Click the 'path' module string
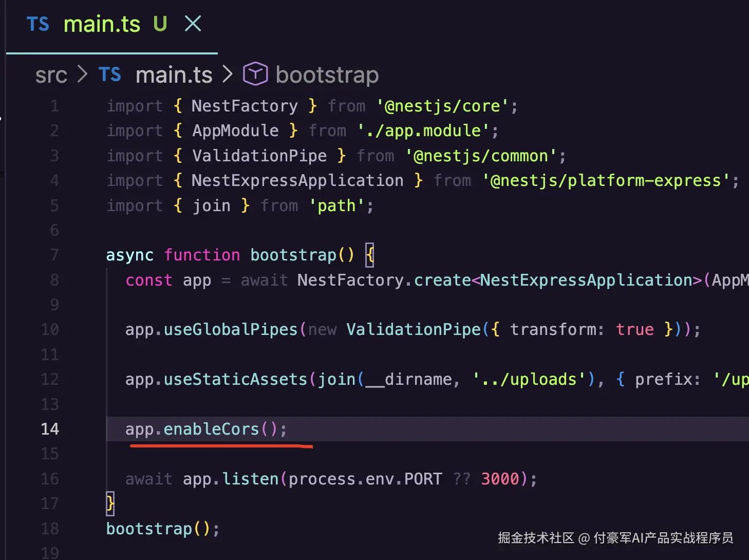 pyautogui.click(x=337, y=206)
